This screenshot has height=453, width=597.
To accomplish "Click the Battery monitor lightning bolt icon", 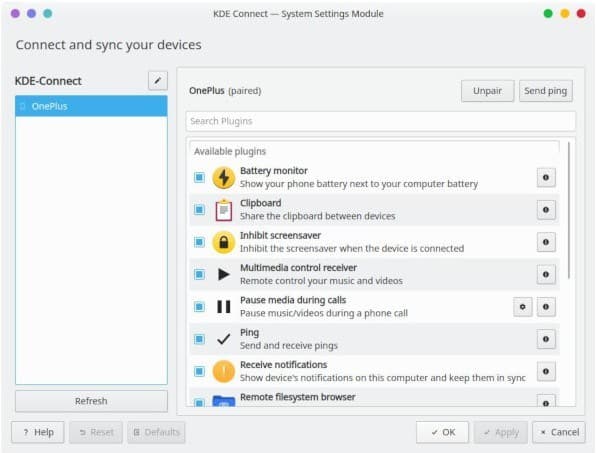I will (x=223, y=177).
